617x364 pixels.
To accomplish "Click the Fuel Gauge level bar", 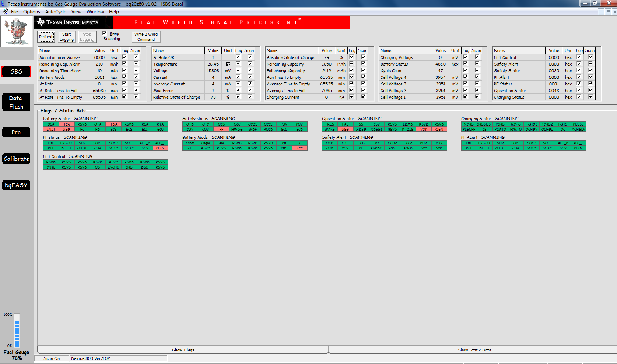I will click(17, 330).
